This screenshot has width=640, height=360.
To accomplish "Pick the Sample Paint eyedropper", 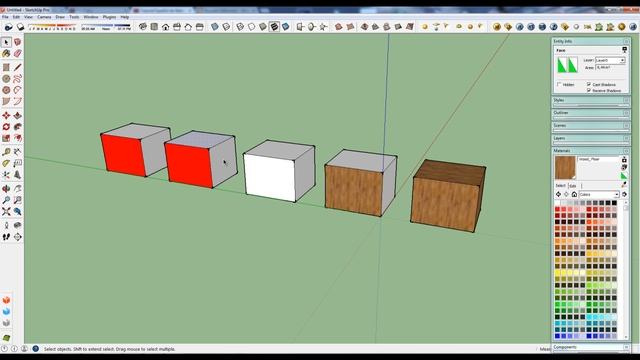I will [x=624, y=184].
